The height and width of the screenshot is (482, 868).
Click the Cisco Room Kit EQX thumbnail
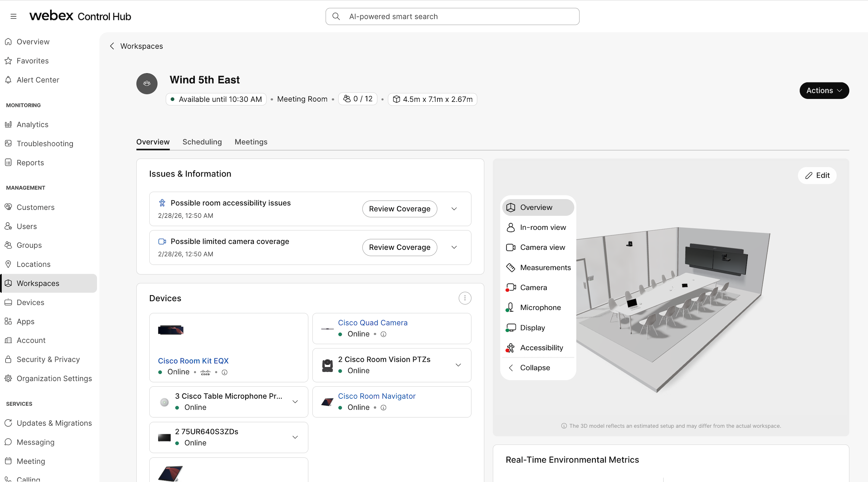[x=171, y=330]
